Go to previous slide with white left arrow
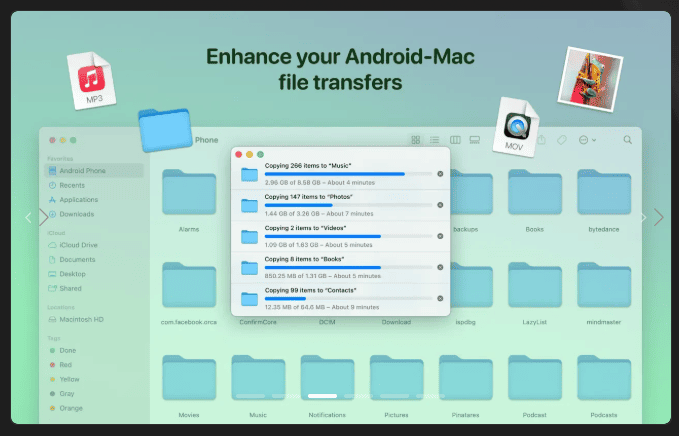The width and height of the screenshot is (679, 436). 28,217
